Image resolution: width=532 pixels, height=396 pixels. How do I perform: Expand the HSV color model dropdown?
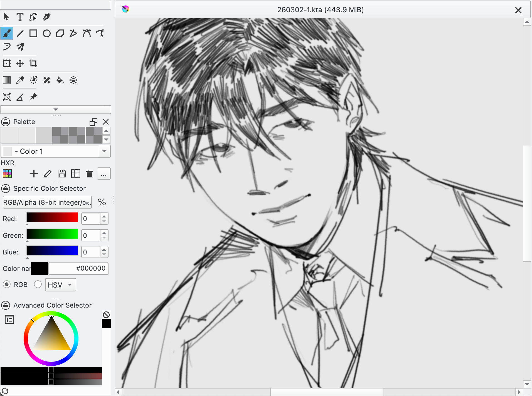coord(60,285)
